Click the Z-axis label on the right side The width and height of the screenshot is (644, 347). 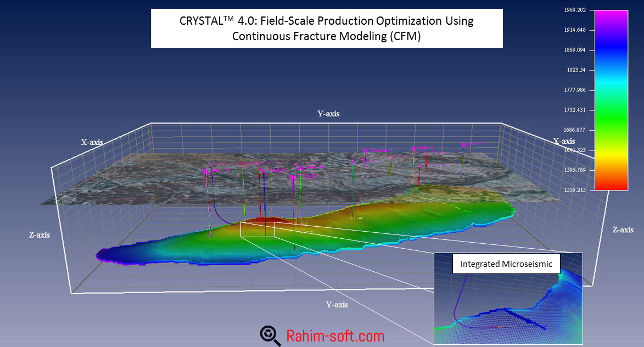click(623, 230)
